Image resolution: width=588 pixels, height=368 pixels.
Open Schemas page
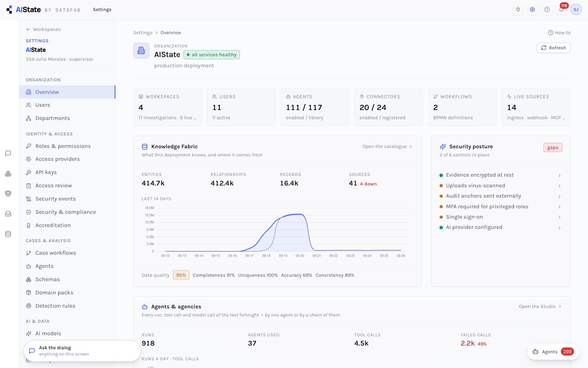[67, 279]
